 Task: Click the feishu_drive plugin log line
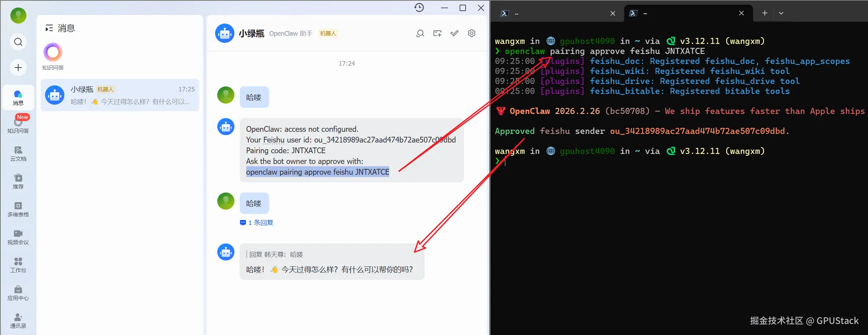(x=647, y=81)
